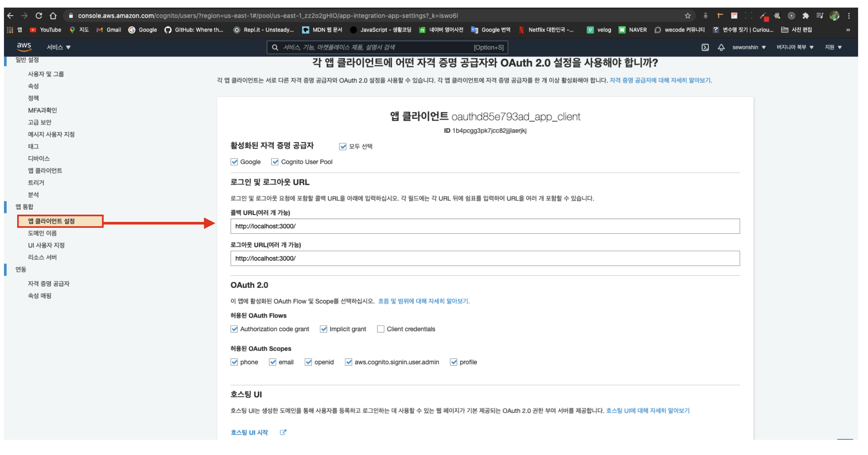Screen dimensions: 868x455
Task: Open UI 사용자 지정 in the sidebar
Action: (x=46, y=245)
